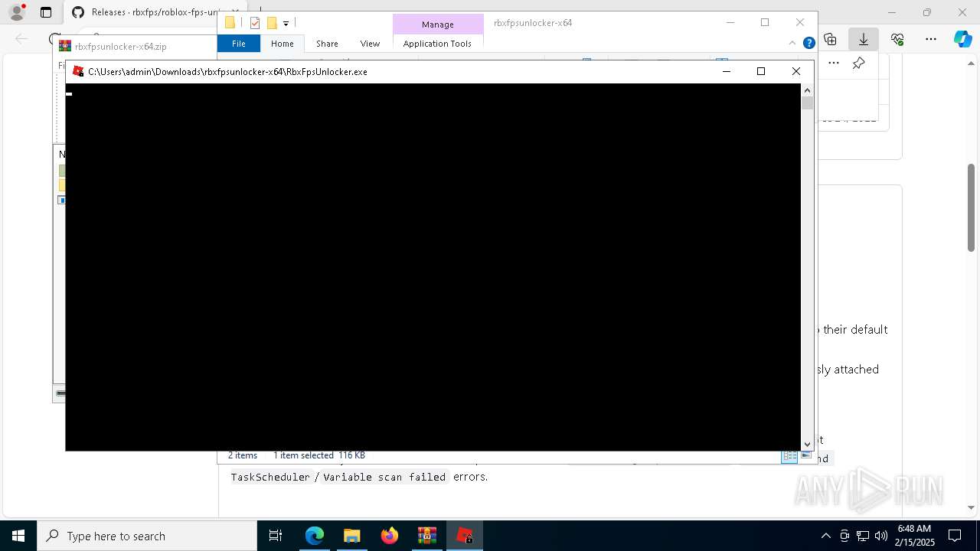Open RbxFpsUnlocker taskbar icon

pos(465,536)
